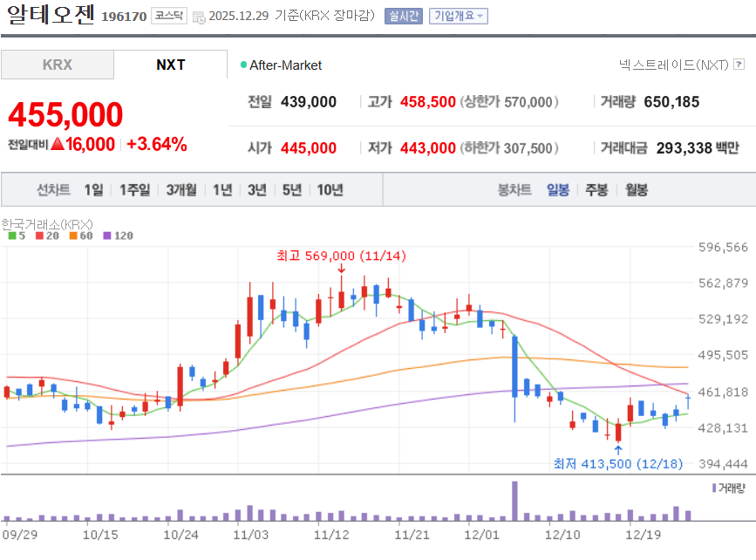Switch to the KRX tab
This screenshot has height=560, width=756.
pyautogui.click(x=58, y=65)
